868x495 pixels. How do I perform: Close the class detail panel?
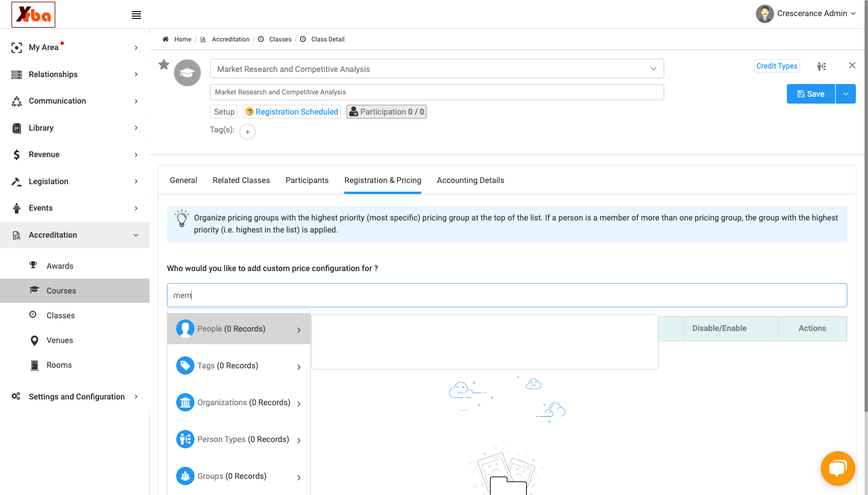852,66
